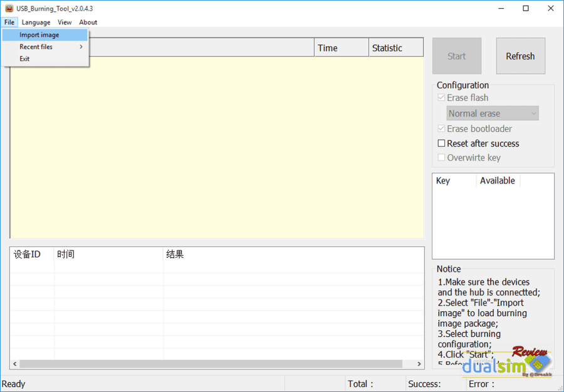The height and width of the screenshot is (392, 564).
Task: Click the 结果 column header
Action: (293, 255)
